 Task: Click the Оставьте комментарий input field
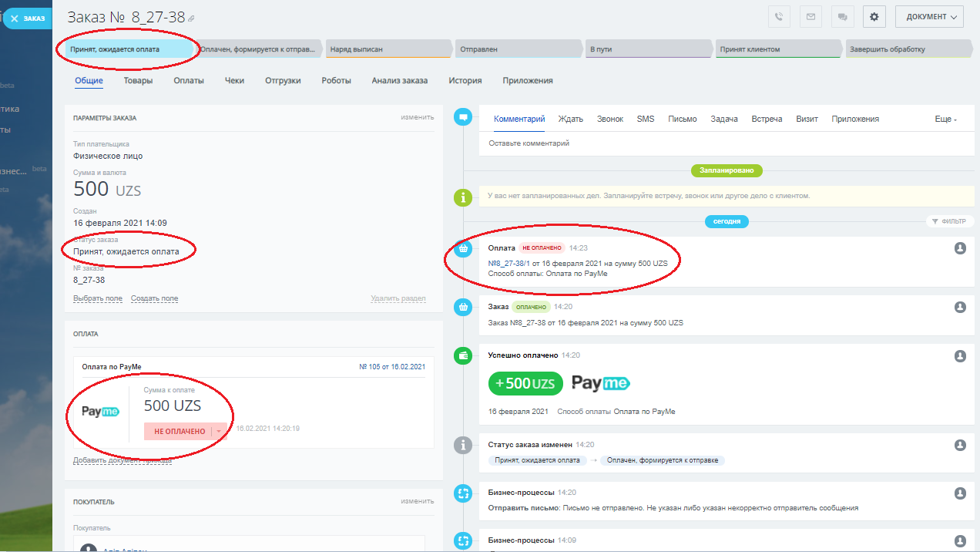click(693, 143)
